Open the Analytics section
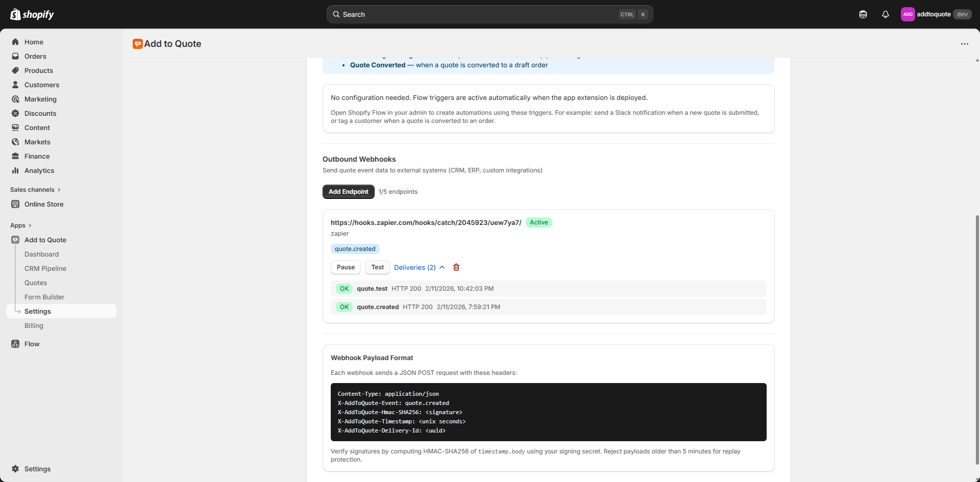Image resolution: width=980 pixels, height=482 pixels. click(39, 170)
